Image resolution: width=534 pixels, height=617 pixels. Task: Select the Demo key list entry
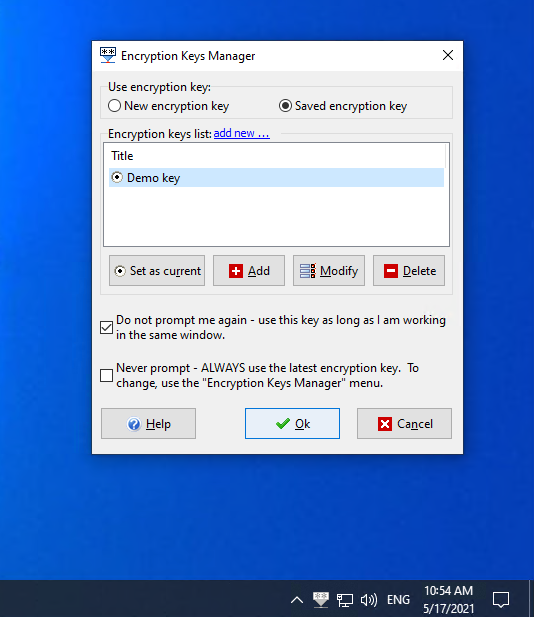tap(276, 178)
